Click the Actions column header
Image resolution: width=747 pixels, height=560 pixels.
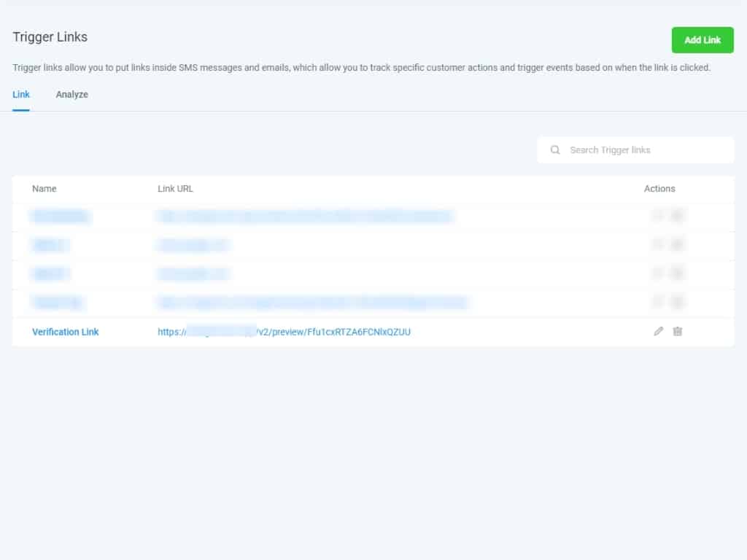(x=659, y=189)
